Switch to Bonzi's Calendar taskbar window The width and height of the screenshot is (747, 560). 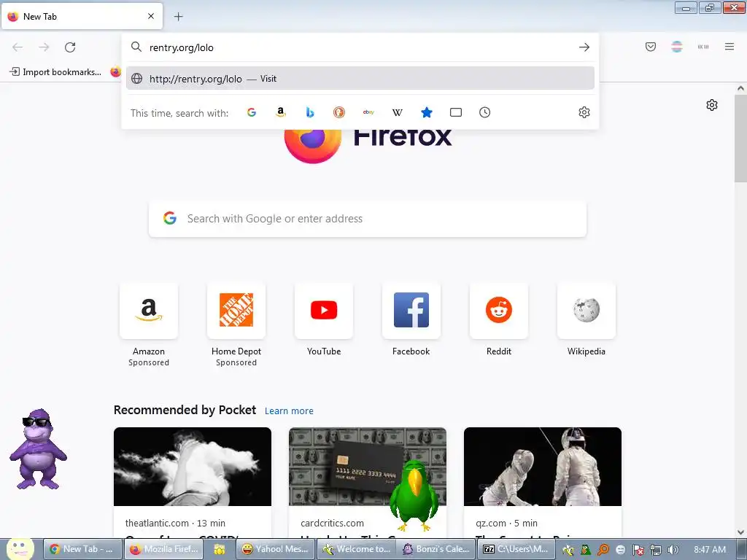[438, 549]
